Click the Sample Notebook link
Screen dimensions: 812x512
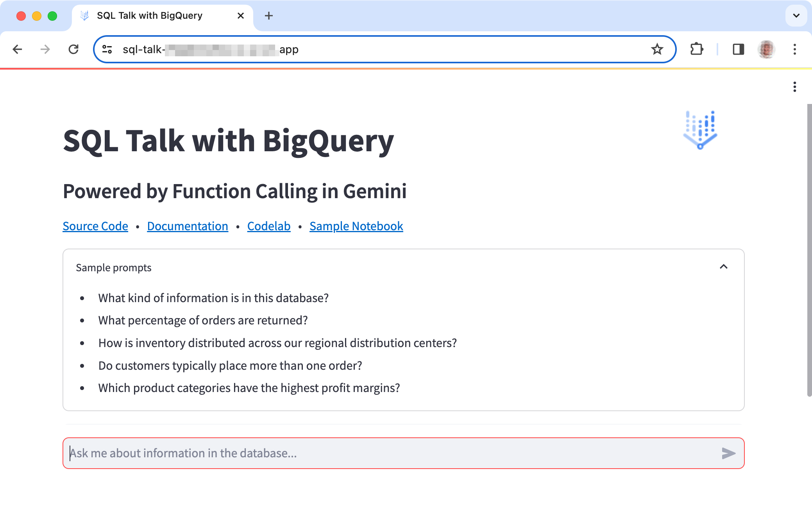pos(356,226)
